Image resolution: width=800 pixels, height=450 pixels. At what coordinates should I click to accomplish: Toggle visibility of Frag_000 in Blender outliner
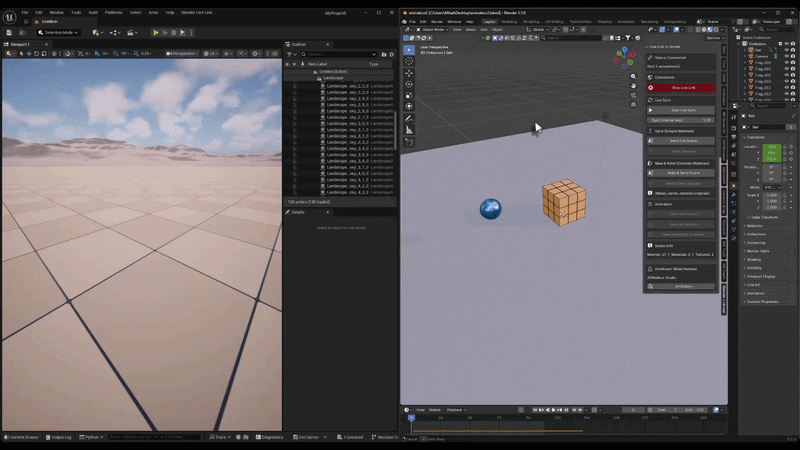pyautogui.click(x=786, y=62)
